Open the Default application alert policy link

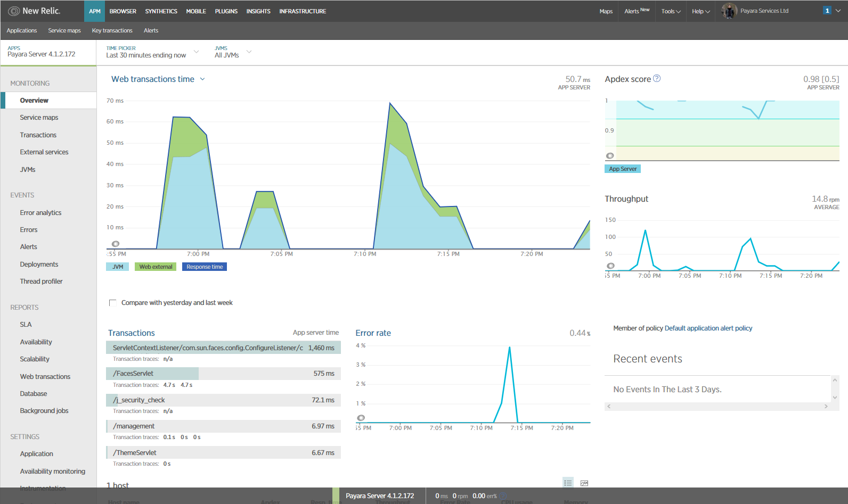click(708, 328)
